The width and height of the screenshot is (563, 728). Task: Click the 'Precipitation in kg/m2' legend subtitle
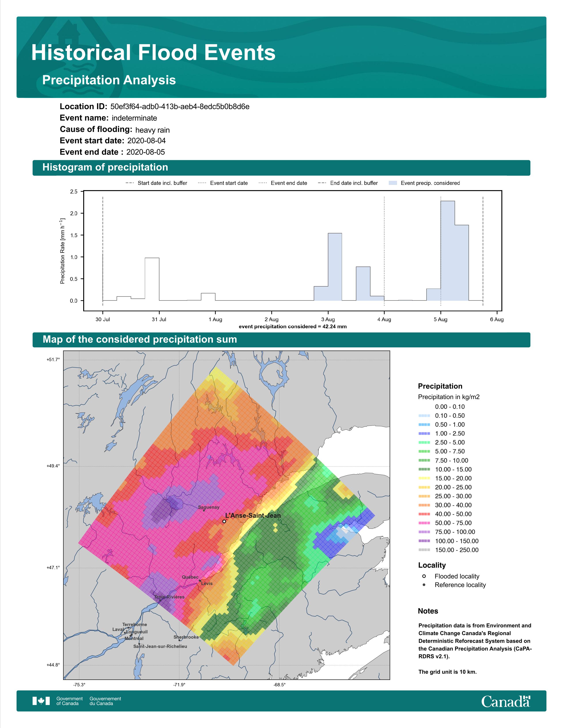(x=449, y=397)
